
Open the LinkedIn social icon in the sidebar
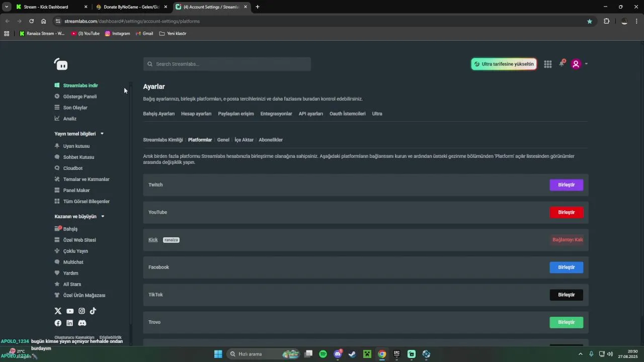coord(70,323)
